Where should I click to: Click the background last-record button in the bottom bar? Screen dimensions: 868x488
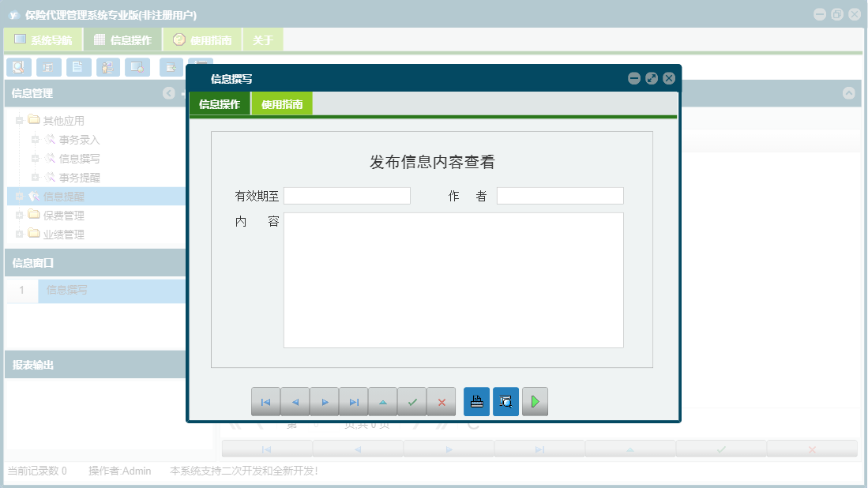tap(539, 449)
